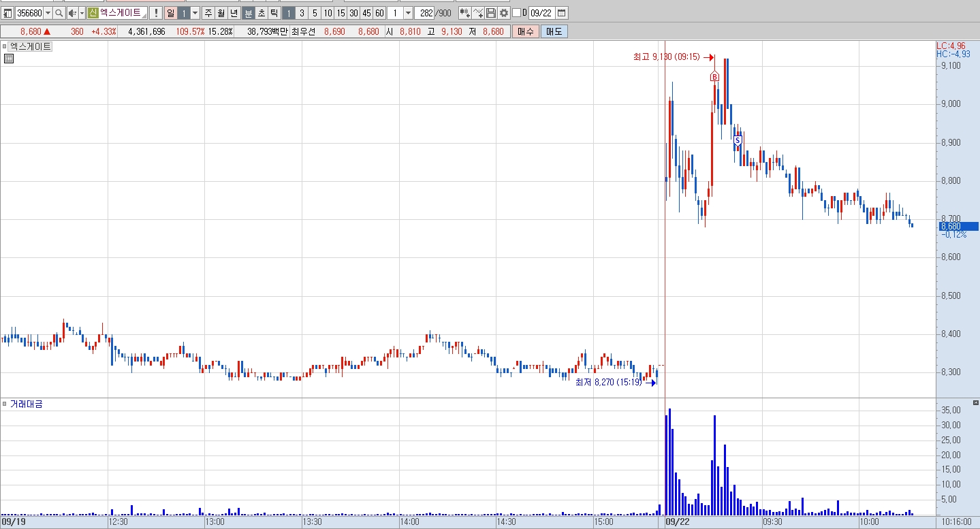Select the 10-minute interval button

pyautogui.click(x=328, y=13)
